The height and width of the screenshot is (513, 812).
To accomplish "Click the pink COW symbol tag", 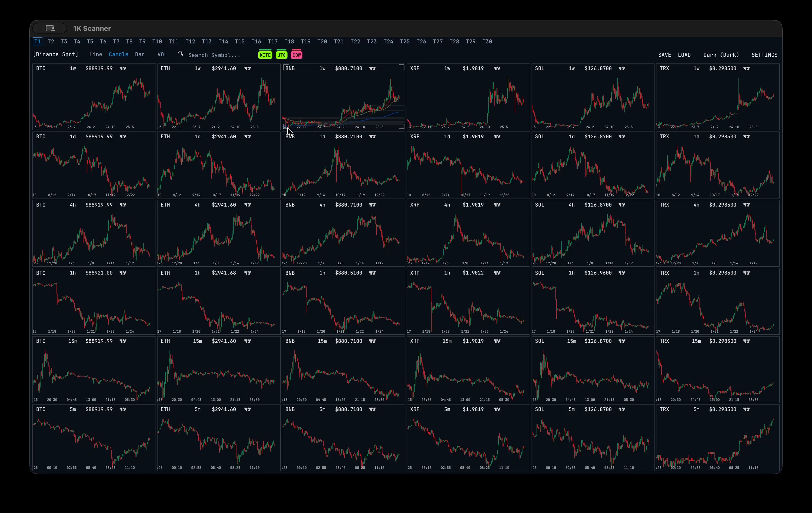I will 296,55.
